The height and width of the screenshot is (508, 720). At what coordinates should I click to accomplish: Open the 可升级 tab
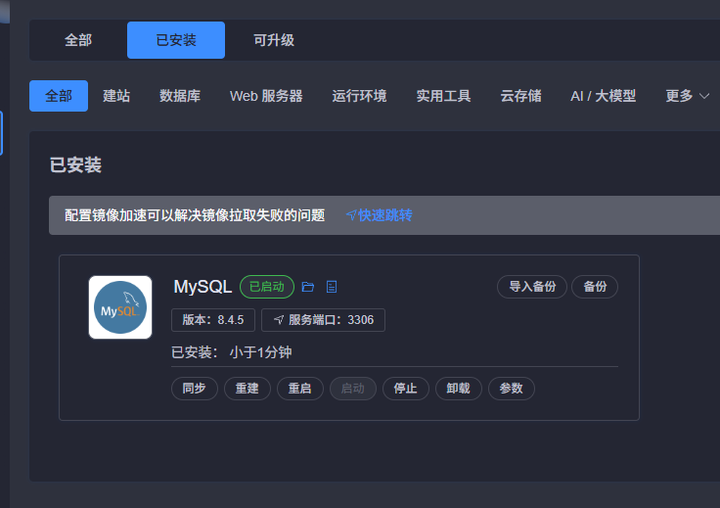pyautogui.click(x=274, y=40)
